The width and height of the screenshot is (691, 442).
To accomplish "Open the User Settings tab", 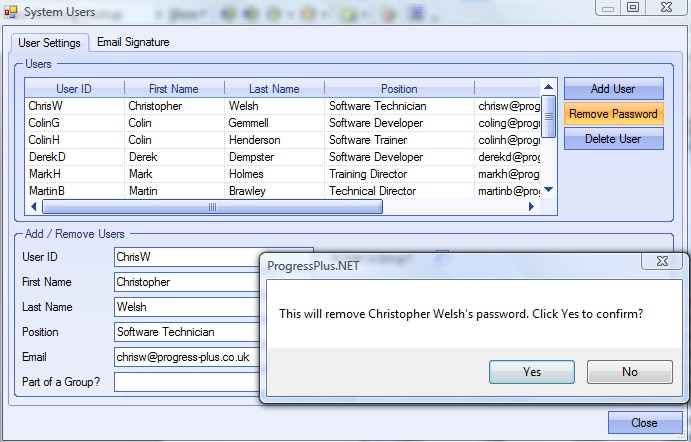I will 50,43.
